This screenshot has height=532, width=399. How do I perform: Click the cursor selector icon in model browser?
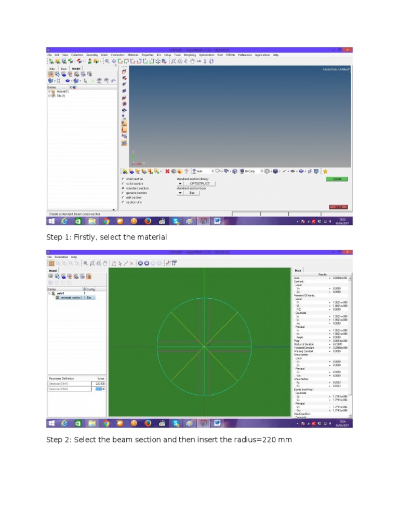point(85,81)
